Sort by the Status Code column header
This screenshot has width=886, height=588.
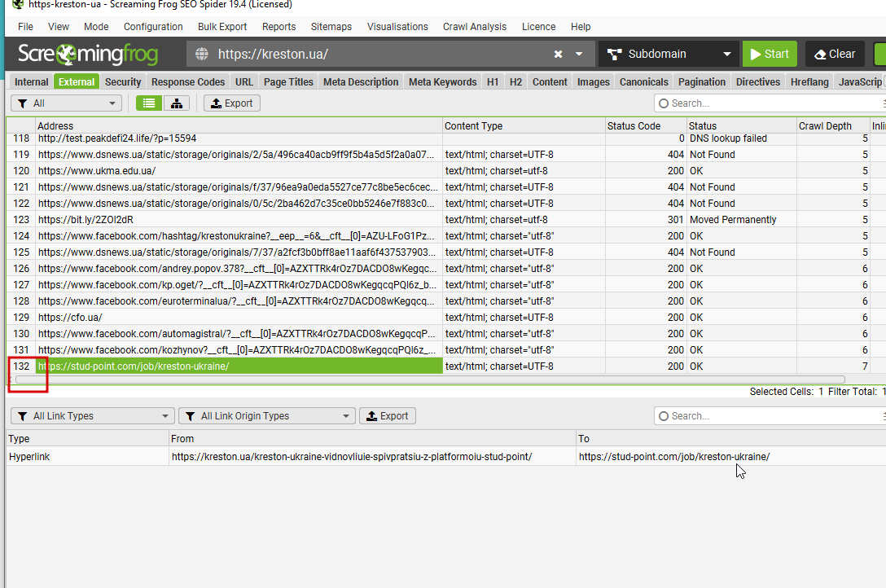(646, 126)
